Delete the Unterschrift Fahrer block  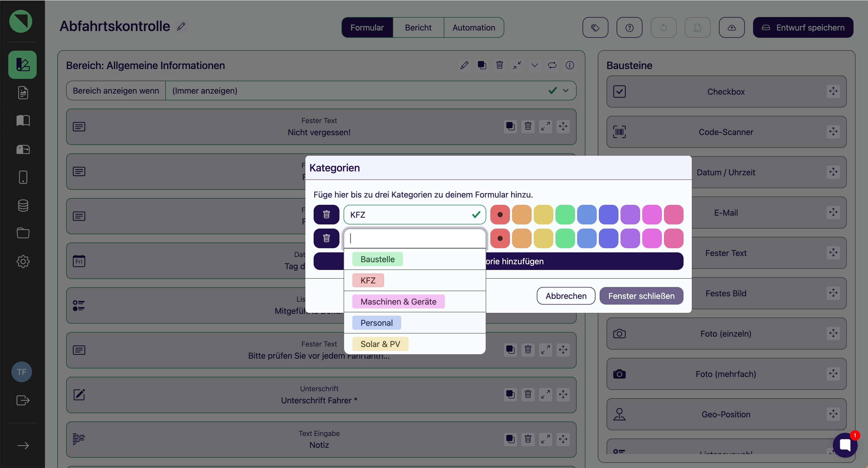[x=528, y=395]
